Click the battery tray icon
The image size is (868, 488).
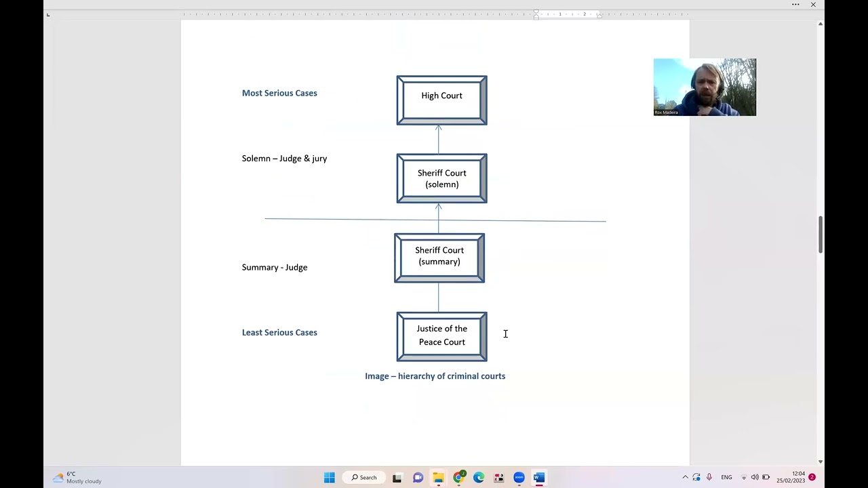click(x=766, y=477)
